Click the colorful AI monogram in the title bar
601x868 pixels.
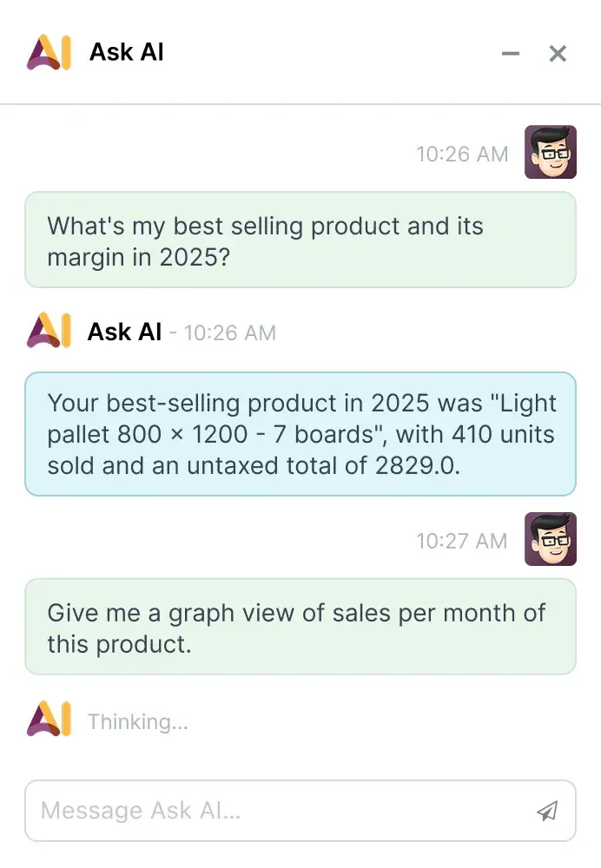pyautogui.click(x=50, y=52)
